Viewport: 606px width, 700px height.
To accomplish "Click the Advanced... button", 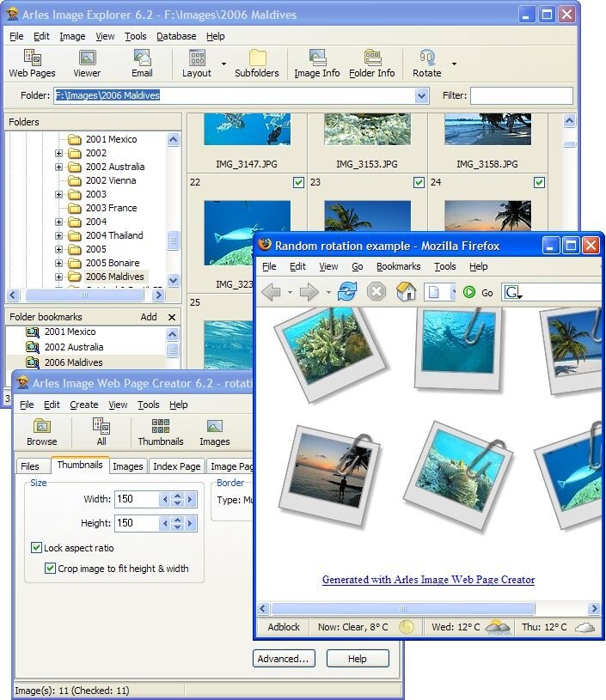I will 284,659.
